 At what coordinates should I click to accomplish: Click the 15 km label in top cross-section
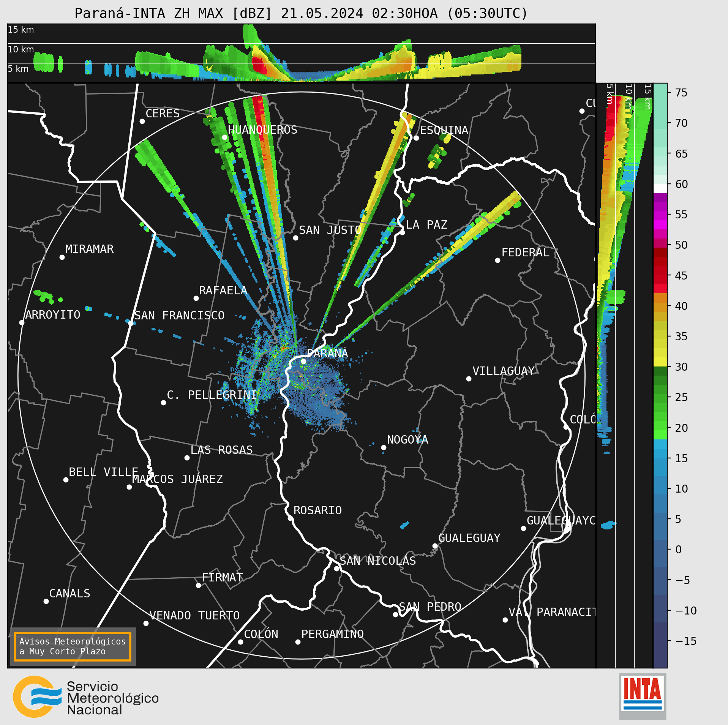click(21, 30)
